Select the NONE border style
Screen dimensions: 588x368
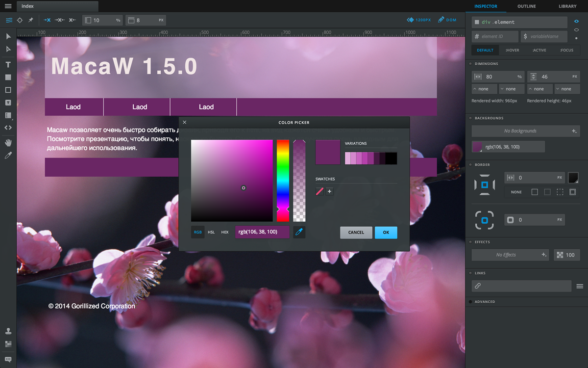pyautogui.click(x=516, y=192)
